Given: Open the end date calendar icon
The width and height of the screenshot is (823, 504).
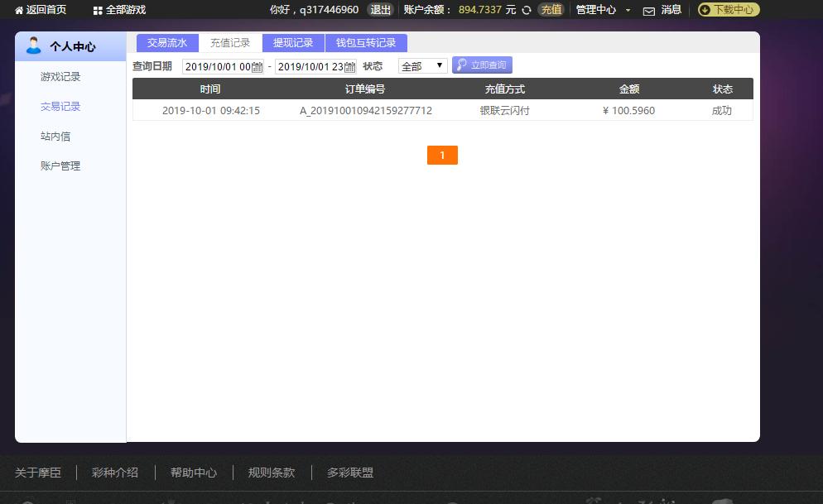Looking at the screenshot, I should (x=349, y=66).
